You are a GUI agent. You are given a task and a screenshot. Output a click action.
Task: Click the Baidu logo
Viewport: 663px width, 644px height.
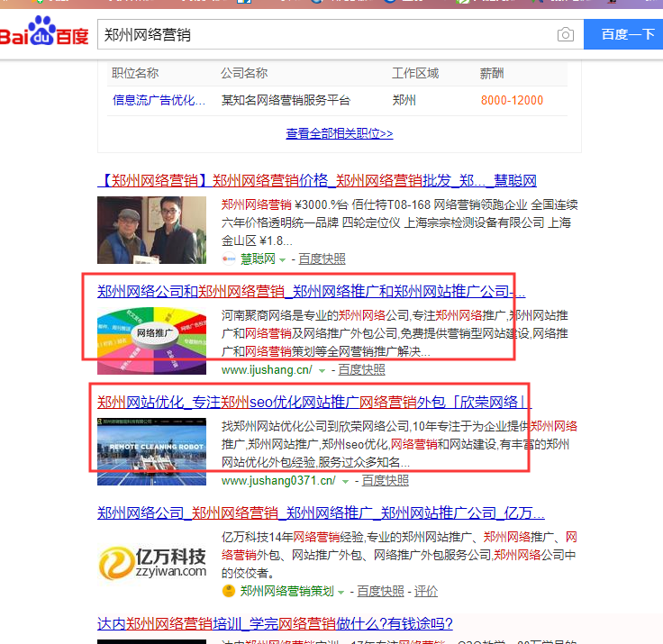[x=44, y=31]
